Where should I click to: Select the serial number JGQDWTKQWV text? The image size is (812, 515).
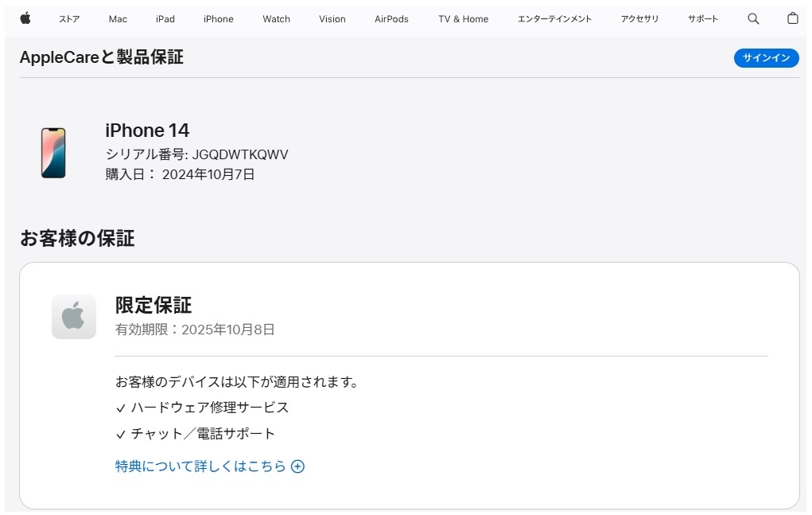(x=240, y=154)
